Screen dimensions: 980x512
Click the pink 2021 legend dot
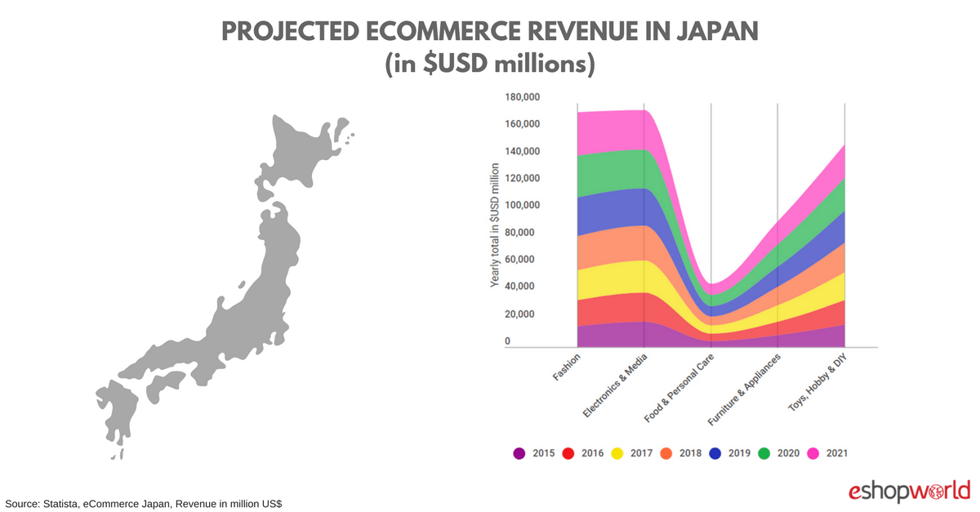[814, 453]
